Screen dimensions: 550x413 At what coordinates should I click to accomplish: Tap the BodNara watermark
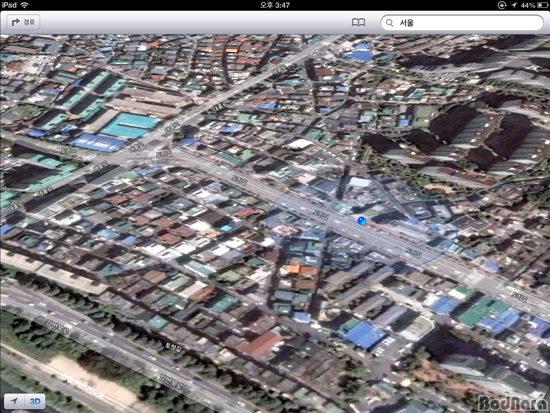513,402
